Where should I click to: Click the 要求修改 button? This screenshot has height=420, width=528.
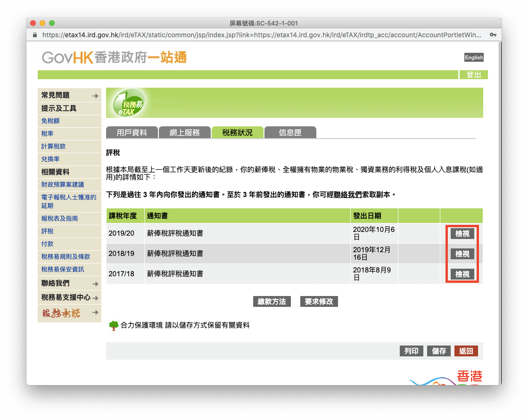[x=319, y=301]
